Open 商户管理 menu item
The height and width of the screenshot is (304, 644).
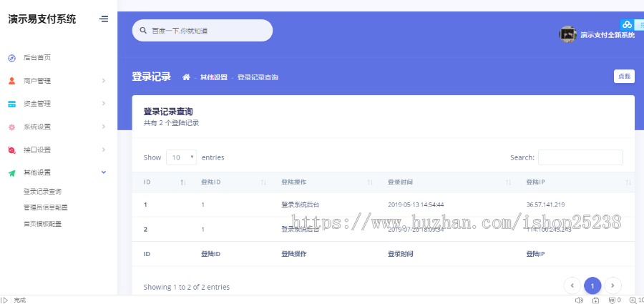tap(37, 81)
